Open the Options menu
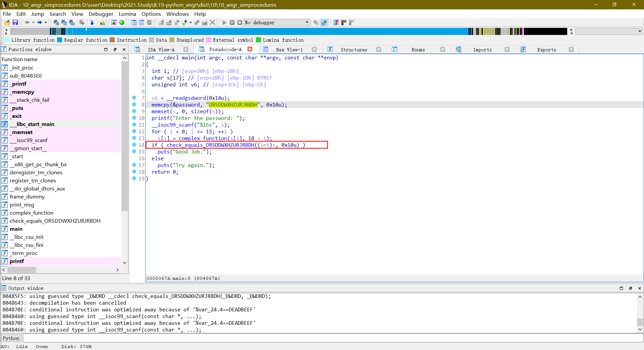Image resolution: width=644 pixels, height=350 pixels. tap(151, 14)
